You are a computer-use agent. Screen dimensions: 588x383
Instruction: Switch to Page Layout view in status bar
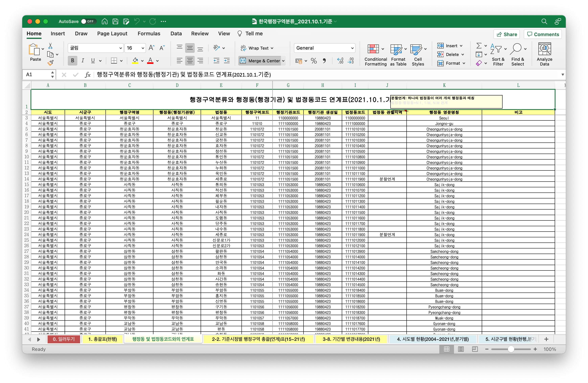coord(461,349)
